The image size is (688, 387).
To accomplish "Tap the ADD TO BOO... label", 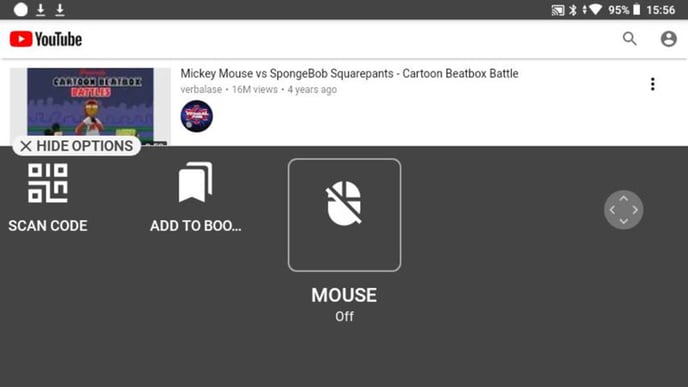I will point(196,226).
